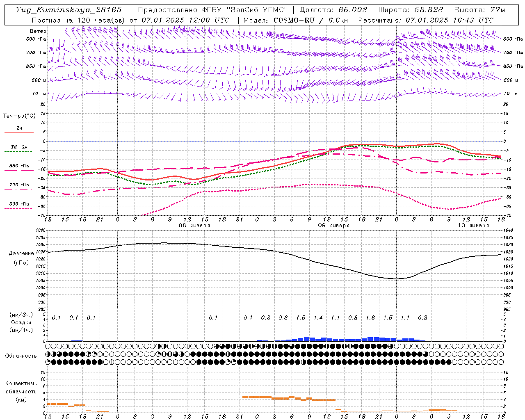Click the "1005" value on right pressure axis
Screen dimensions: 525x420
coord(508,281)
